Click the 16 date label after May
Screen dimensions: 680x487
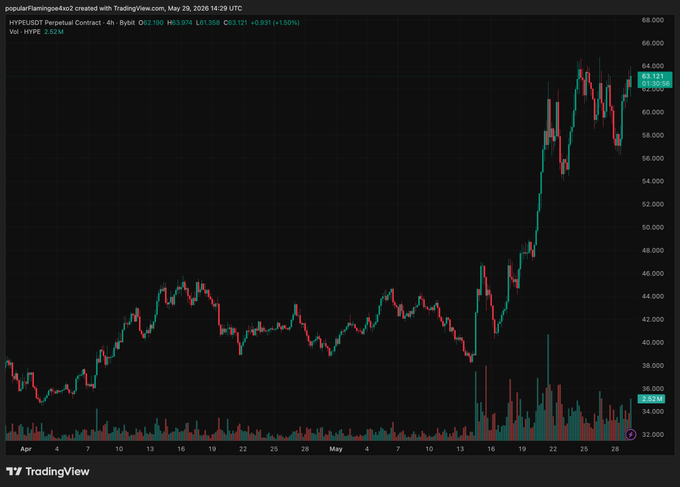(491, 449)
